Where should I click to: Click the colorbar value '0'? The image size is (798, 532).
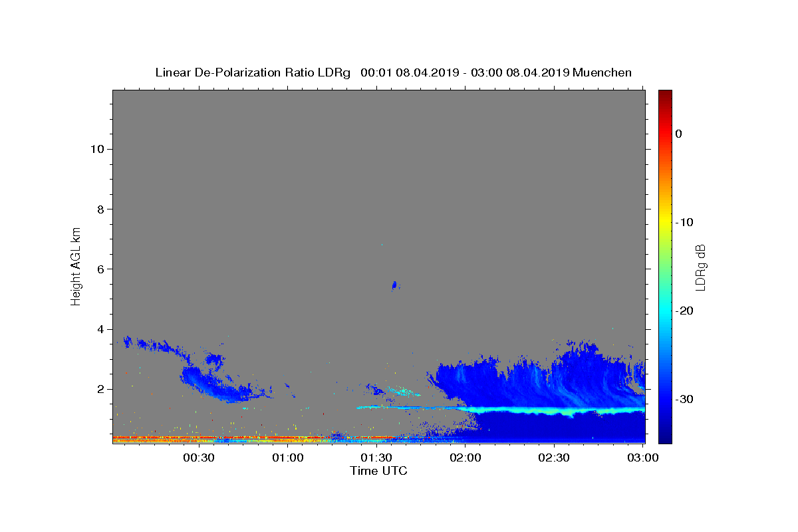[x=678, y=134]
